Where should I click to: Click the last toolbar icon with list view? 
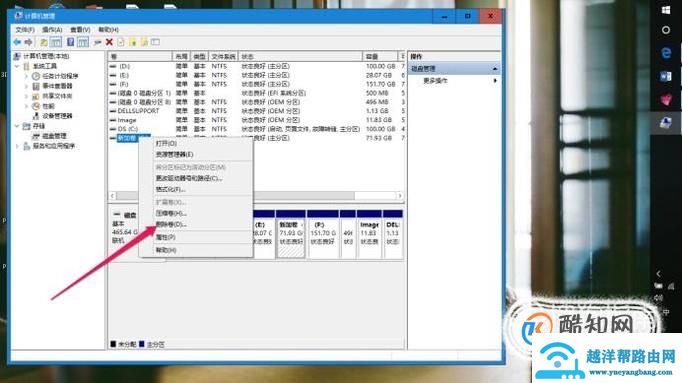[155, 42]
